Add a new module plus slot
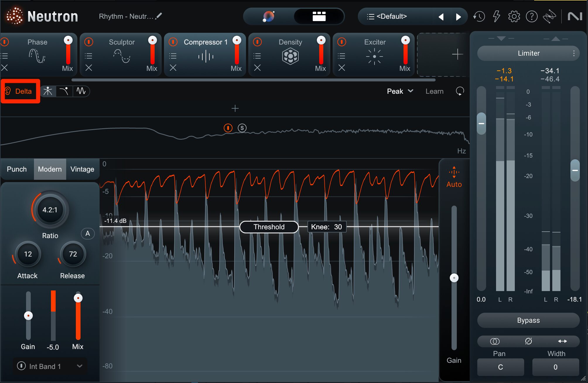The image size is (588, 383). tap(457, 54)
